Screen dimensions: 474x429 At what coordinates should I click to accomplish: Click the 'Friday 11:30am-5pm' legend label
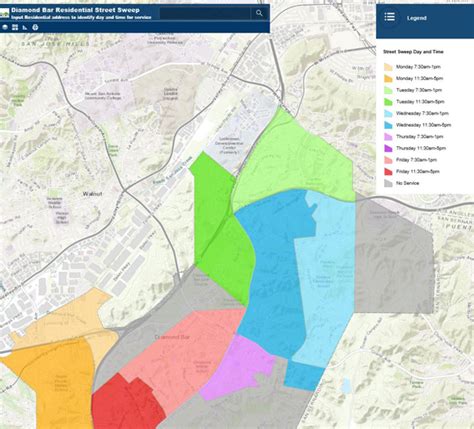418,172
